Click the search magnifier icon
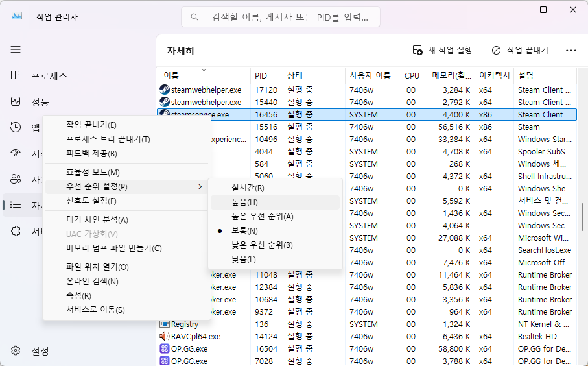The width and height of the screenshot is (588, 366). pos(194,17)
